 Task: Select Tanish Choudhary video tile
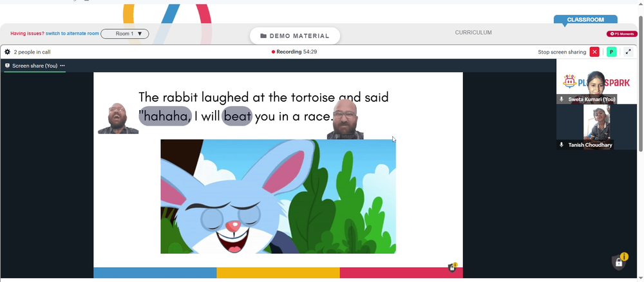click(596, 127)
